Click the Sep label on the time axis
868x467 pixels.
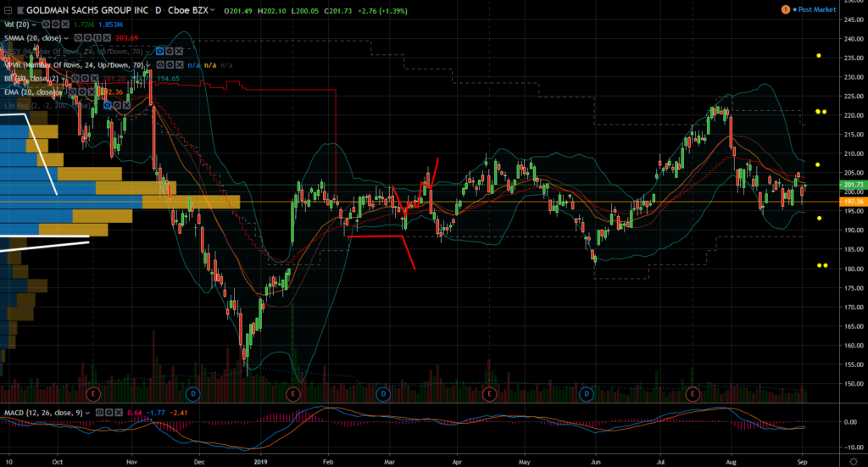tap(802, 461)
